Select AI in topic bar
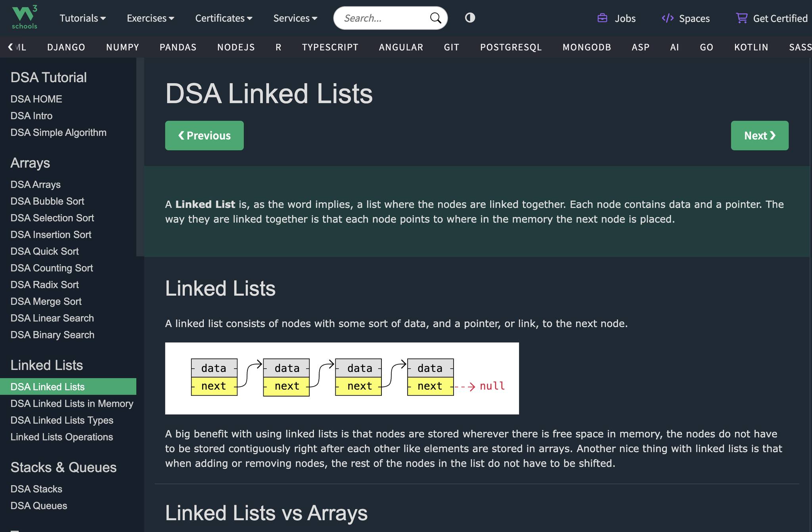 [674, 47]
